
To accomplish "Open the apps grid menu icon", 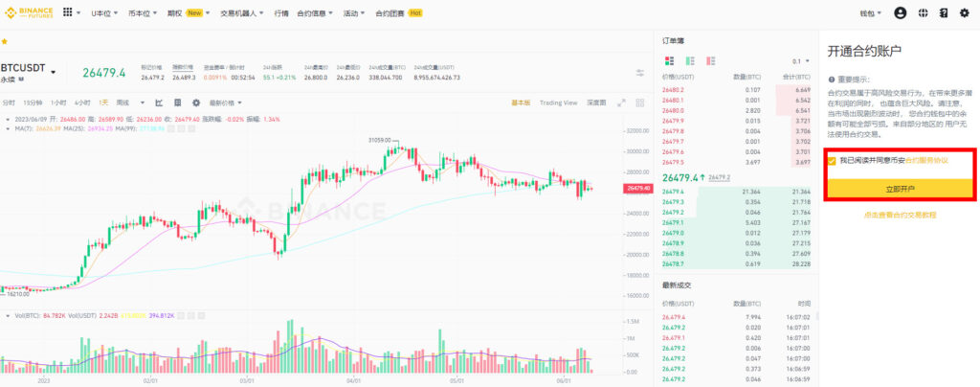I will pos(68,12).
